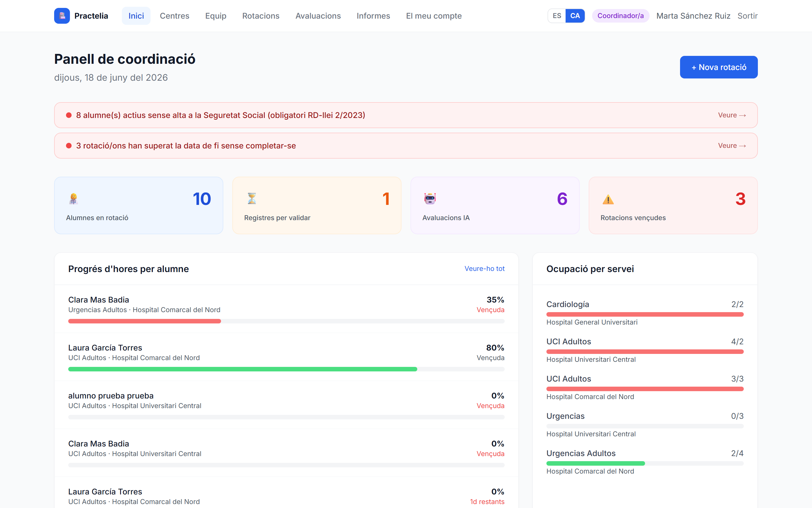Select the CA language option

[x=575, y=16]
